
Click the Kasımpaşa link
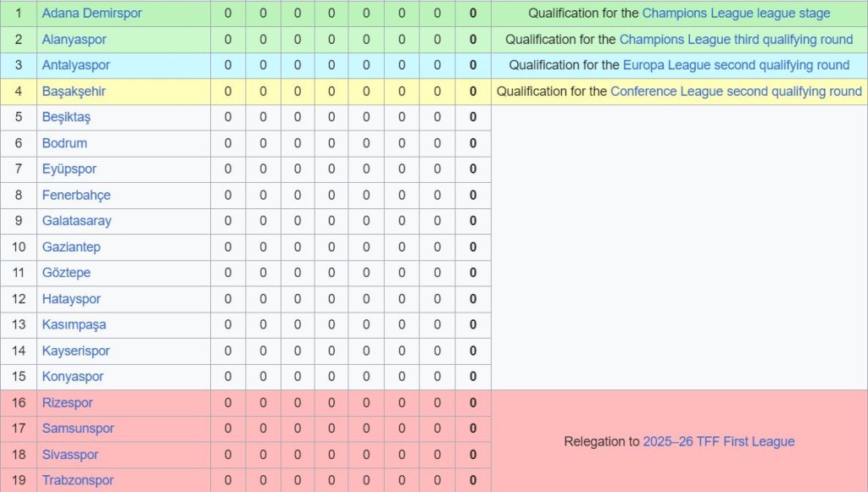coord(74,324)
